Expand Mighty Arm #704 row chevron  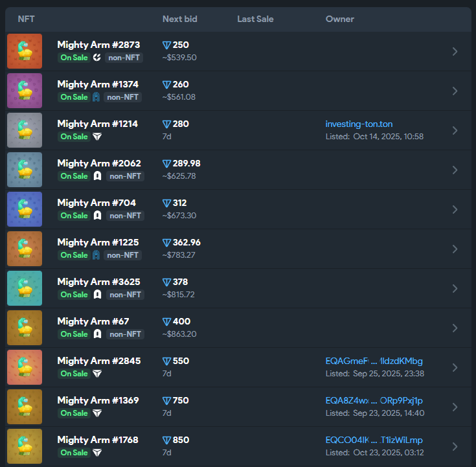[455, 209]
